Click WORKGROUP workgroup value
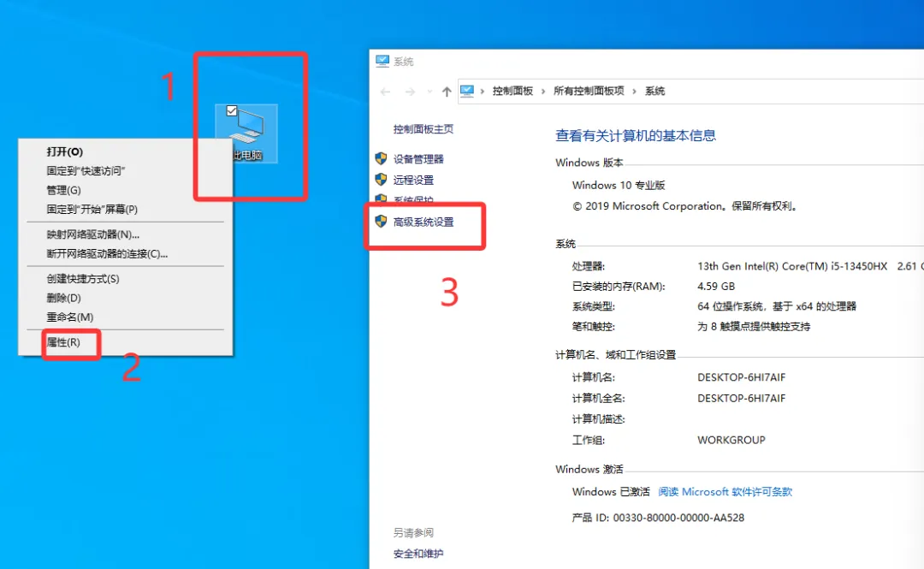 (731, 441)
